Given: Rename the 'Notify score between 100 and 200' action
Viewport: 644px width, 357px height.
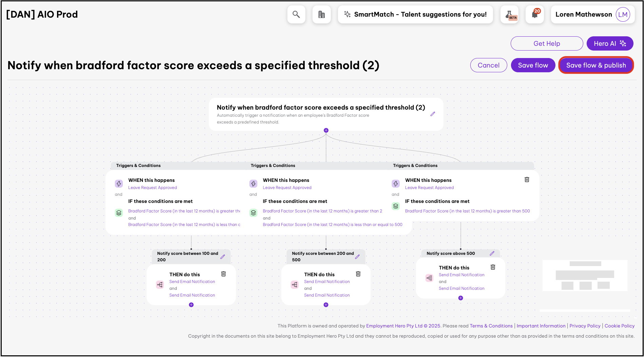Looking at the screenshot, I should (223, 257).
